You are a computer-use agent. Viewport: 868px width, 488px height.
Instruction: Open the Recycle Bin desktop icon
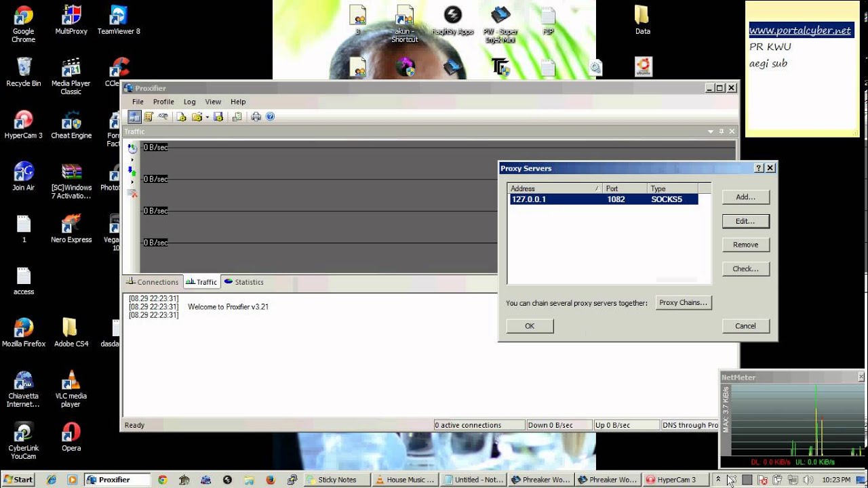[x=23, y=72]
